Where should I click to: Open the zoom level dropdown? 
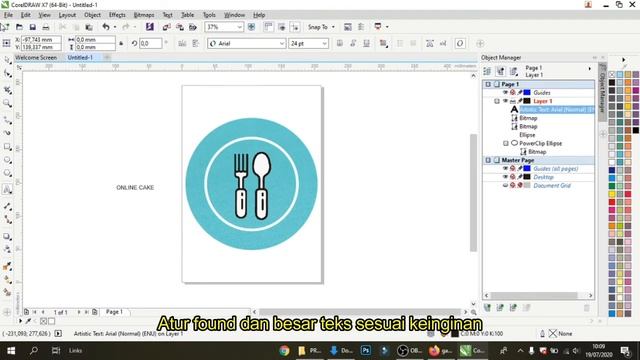pyautogui.click(x=240, y=27)
